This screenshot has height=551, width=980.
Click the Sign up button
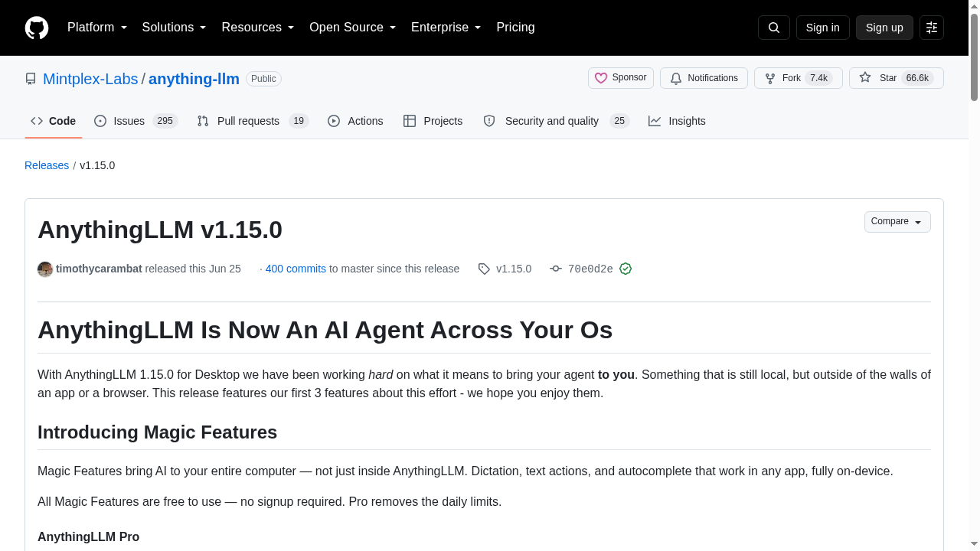(x=884, y=28)
